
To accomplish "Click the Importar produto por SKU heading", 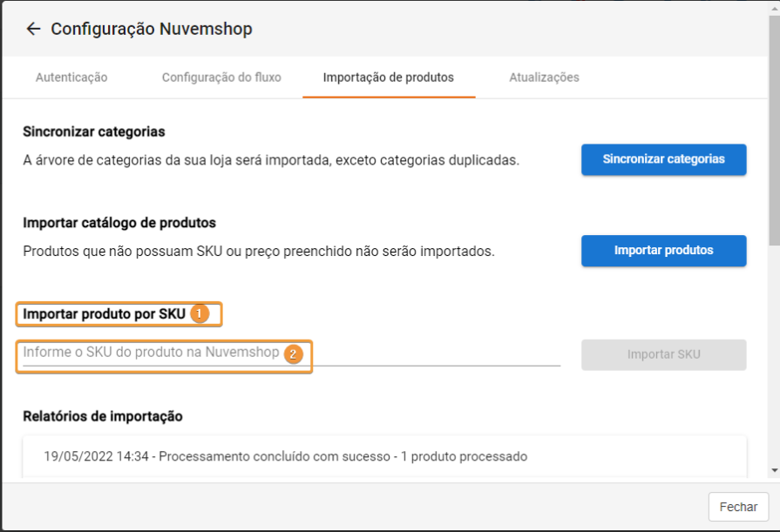I will click(x=104, y=314).
